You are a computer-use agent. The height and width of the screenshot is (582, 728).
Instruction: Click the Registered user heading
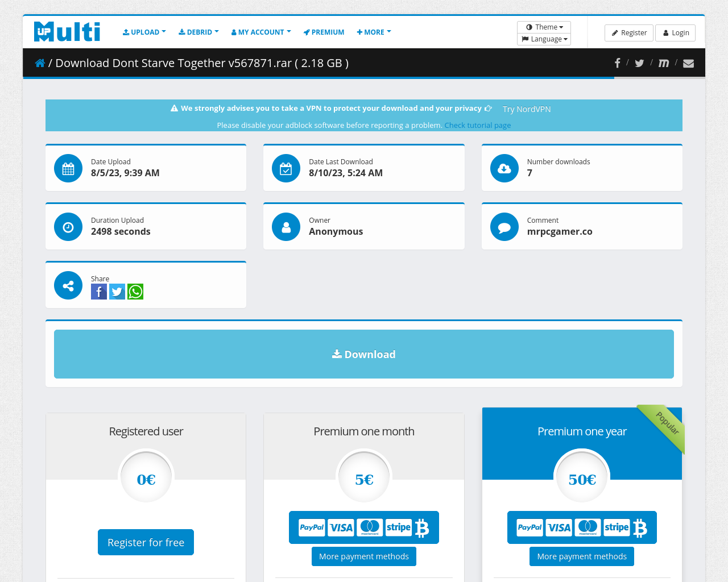[146, 431]
